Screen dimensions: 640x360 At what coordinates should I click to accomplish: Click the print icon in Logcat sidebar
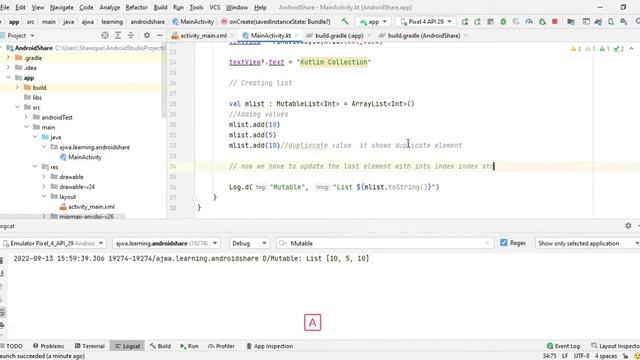point(2,325)
